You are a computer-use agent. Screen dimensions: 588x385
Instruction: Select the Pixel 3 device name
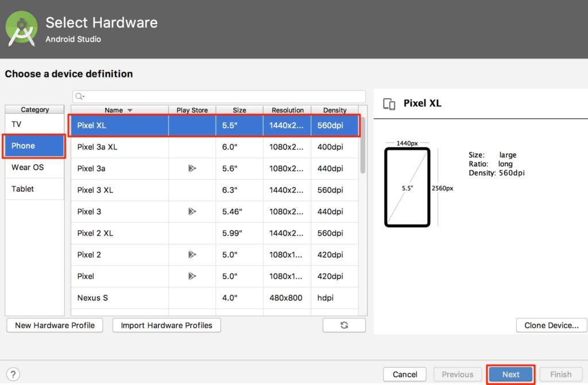coord(89,211)
